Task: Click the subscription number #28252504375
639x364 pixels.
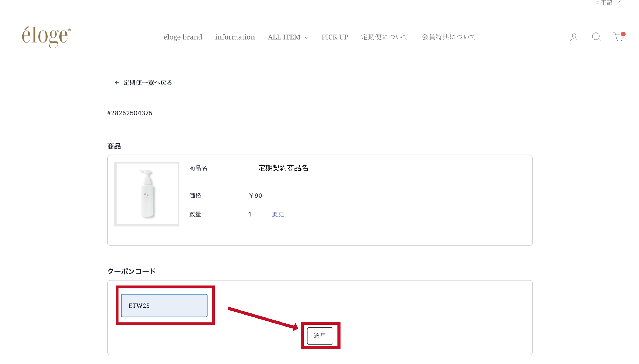Action: pos(130,113)
